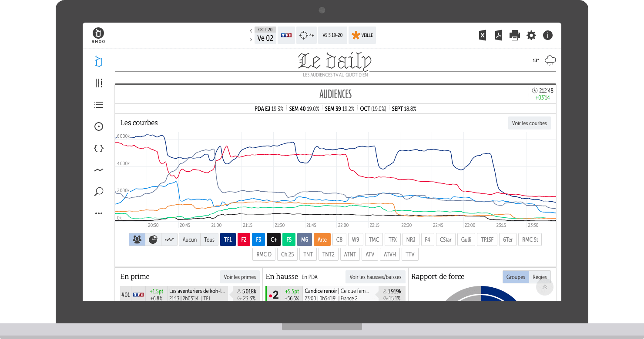Select Aucun to clear channels
Screen dimensions: 644x339
click(189, 239)
